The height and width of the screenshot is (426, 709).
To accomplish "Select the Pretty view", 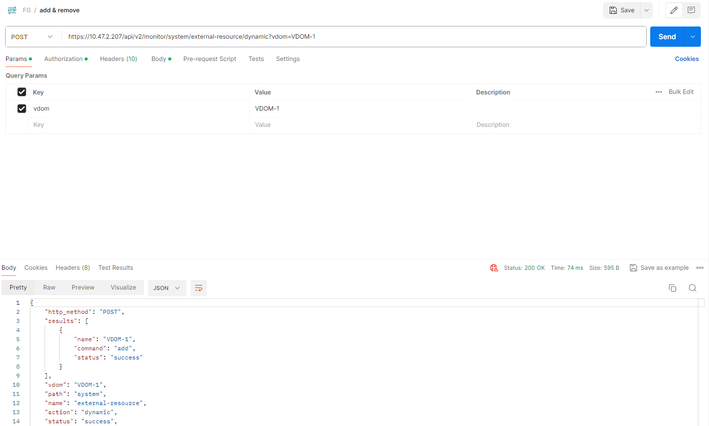I will point(19,288).
